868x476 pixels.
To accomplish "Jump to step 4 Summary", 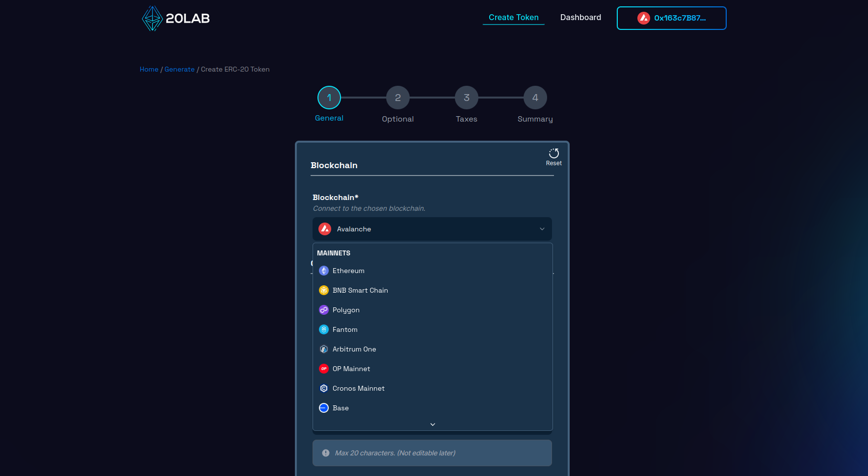I will click(x=535, y=98).
